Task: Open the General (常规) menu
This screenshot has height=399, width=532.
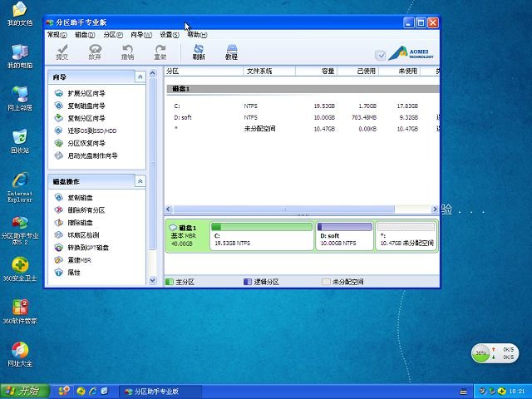Action: (57, 35)
